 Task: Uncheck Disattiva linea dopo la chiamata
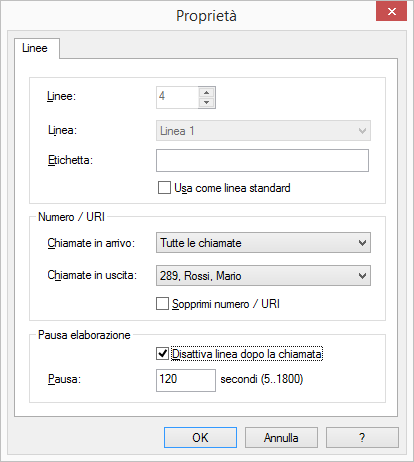click(162, 354)
